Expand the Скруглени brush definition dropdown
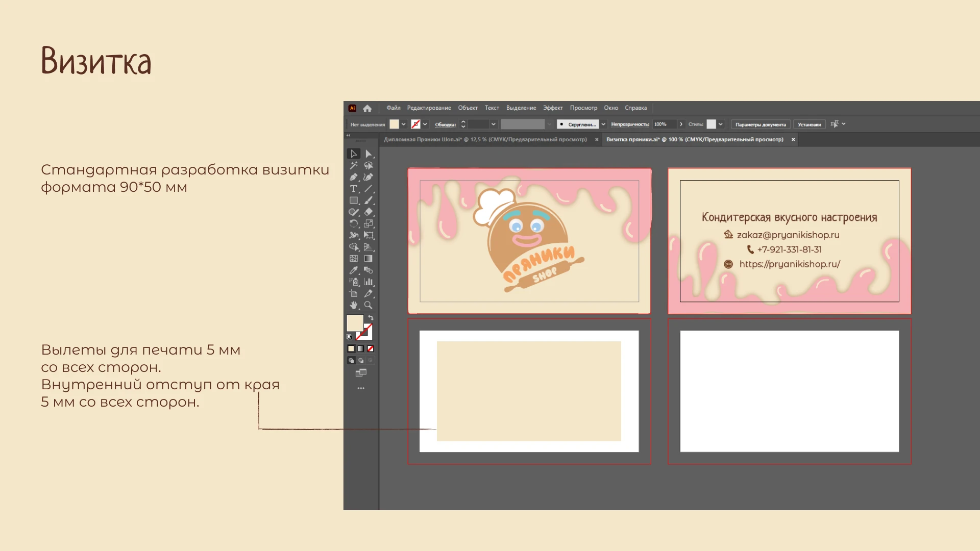The image size is (980, 551). (x=603, y=124)
